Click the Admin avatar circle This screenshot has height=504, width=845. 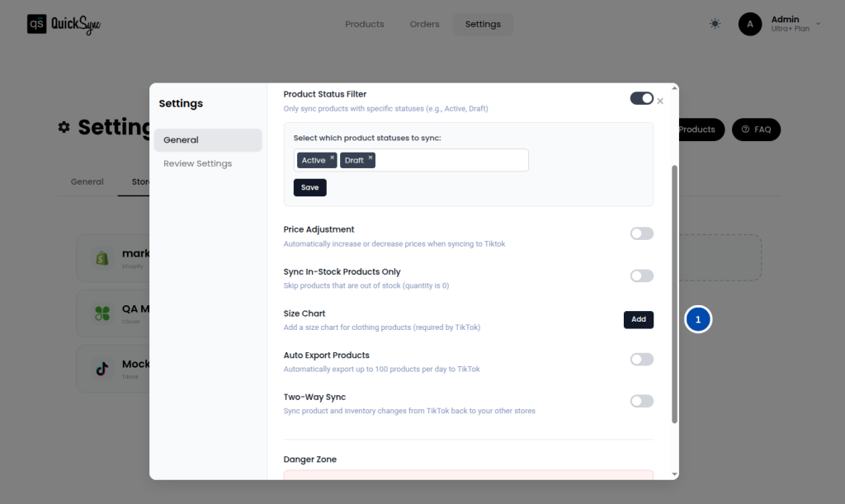749,24
